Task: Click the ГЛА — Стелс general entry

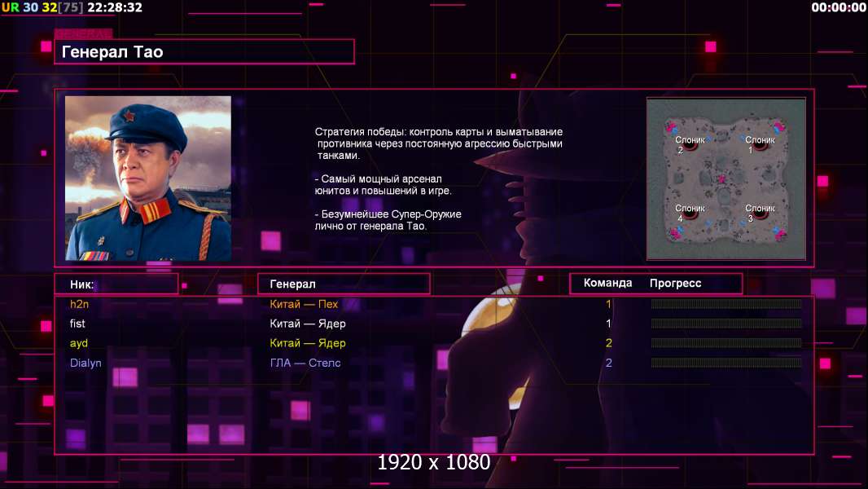Action: 305,363
